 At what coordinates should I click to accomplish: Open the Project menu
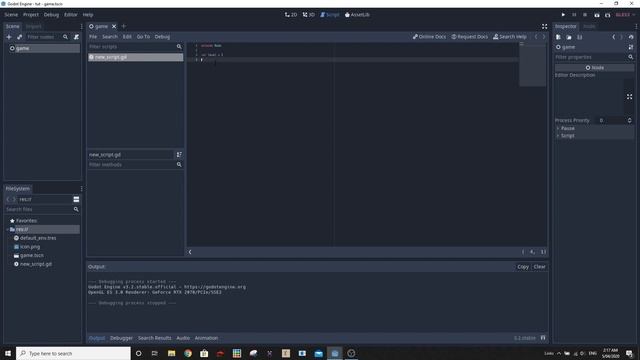pos(31,15)
